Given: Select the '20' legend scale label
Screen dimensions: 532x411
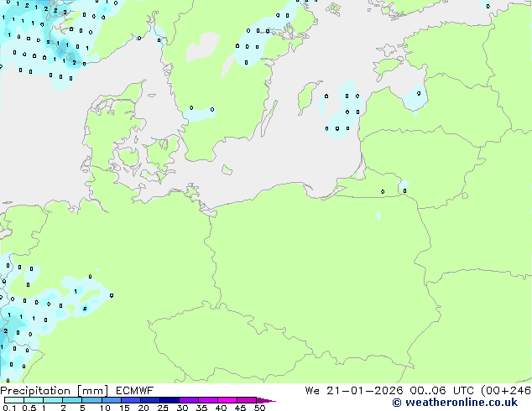Looking at the screenshot, I should (x=143, y=408).
